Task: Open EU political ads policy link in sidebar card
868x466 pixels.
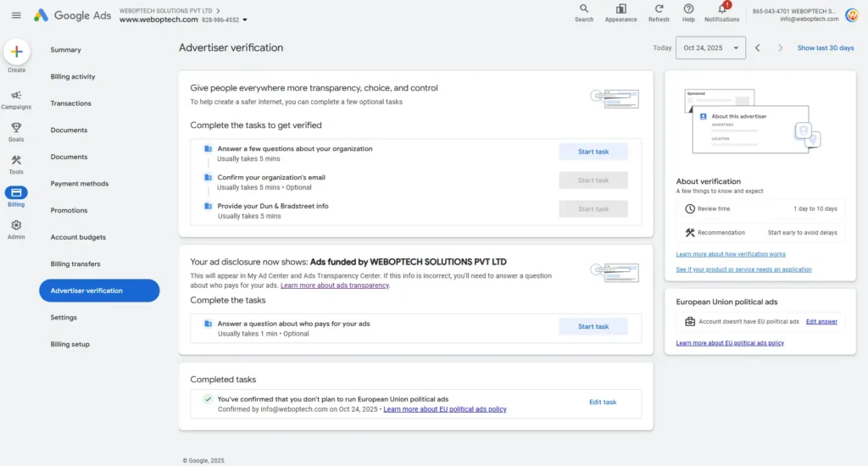Action: click(730, 343)
